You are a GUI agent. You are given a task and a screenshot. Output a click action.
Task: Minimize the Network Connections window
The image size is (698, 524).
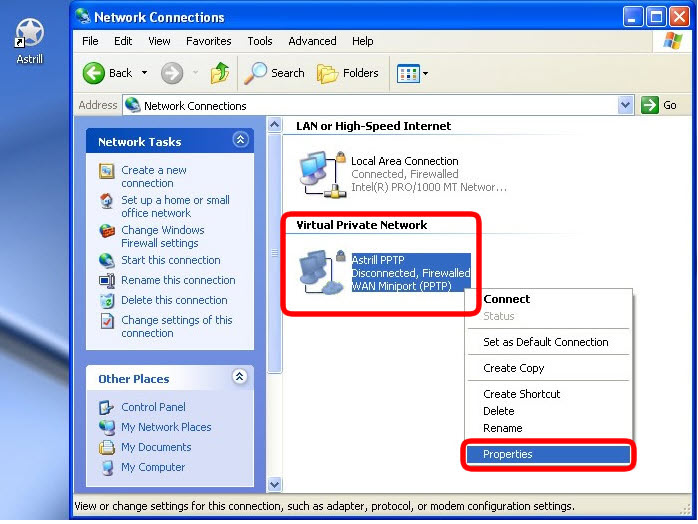point(632,17)
